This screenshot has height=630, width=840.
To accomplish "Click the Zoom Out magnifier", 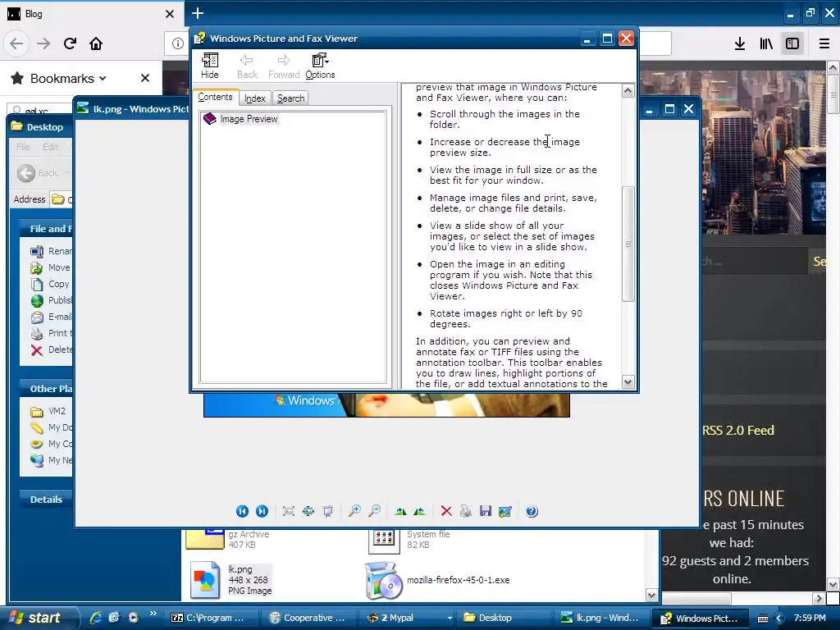I will click(x=374, y=511).
